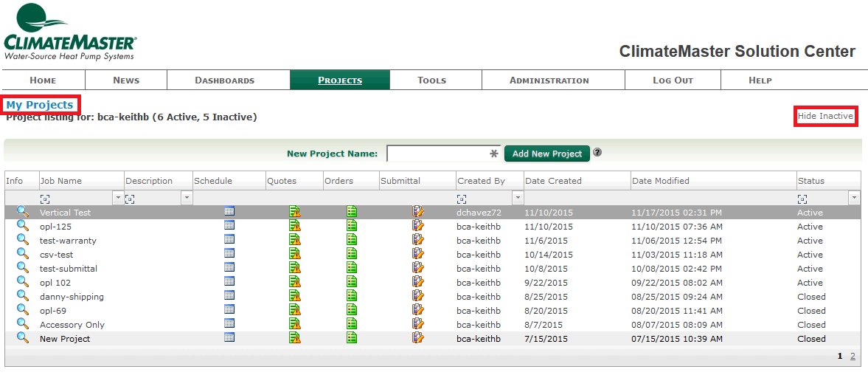Open orders icon for Vertical Test
The height and width of the screenshot is (375, 868).
(x=352, y=212)
